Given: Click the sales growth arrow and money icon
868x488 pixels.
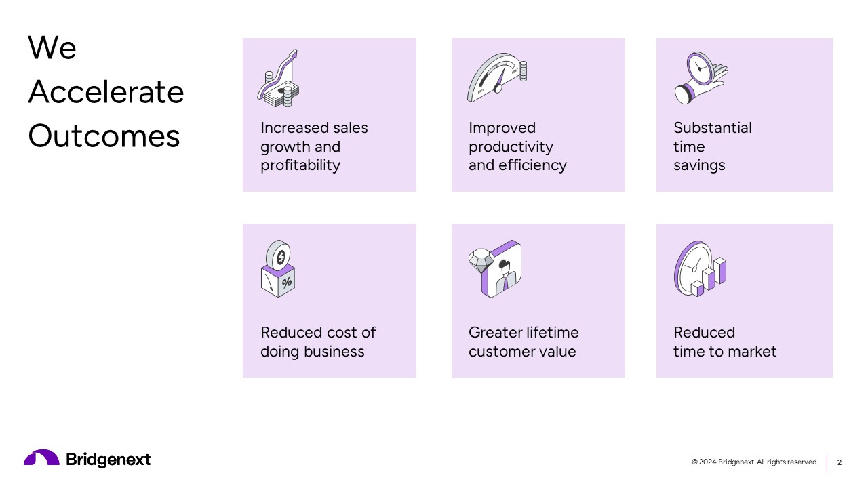Looking at the screenshot, I should tap(279, 79).
